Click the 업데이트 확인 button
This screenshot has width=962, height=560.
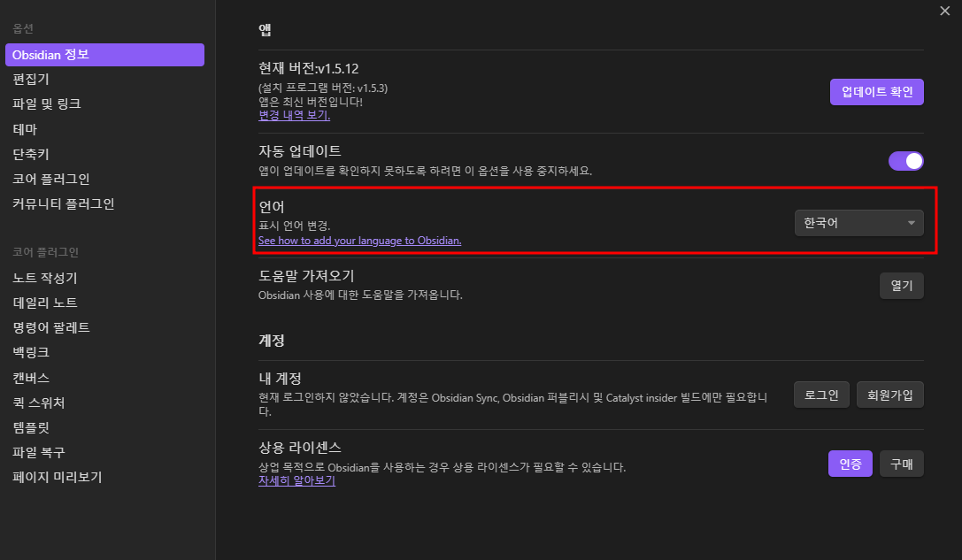(876, 91)
